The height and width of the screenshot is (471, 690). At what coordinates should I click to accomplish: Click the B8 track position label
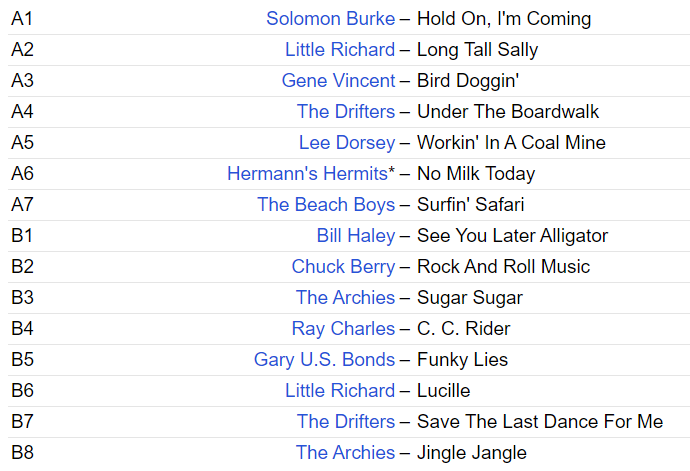click(22, 453)
